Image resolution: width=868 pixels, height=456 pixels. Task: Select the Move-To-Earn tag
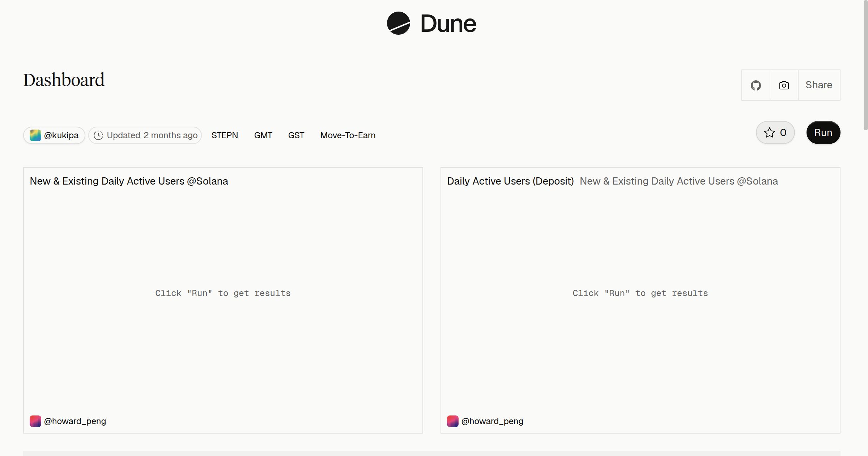pos(348,135)
